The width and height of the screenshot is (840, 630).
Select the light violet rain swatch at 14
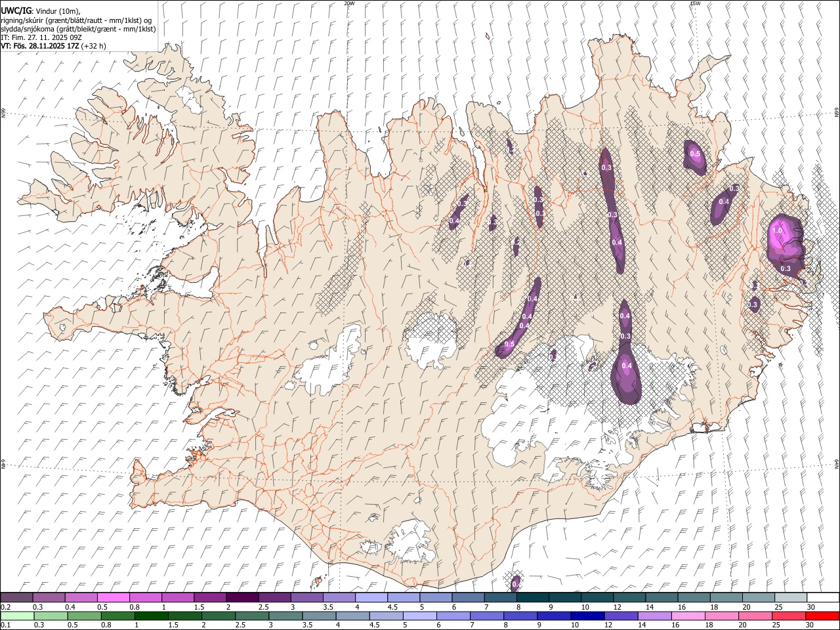pos(654,616)
